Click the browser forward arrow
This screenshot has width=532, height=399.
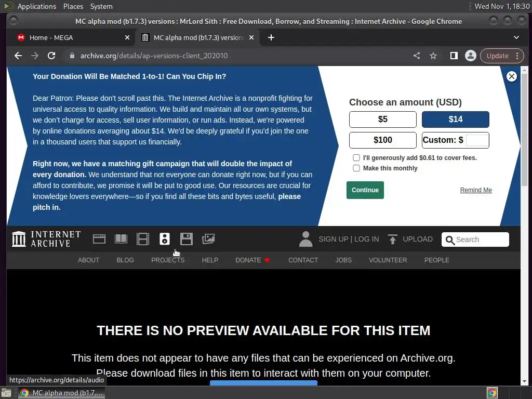[x=35, y=56]
